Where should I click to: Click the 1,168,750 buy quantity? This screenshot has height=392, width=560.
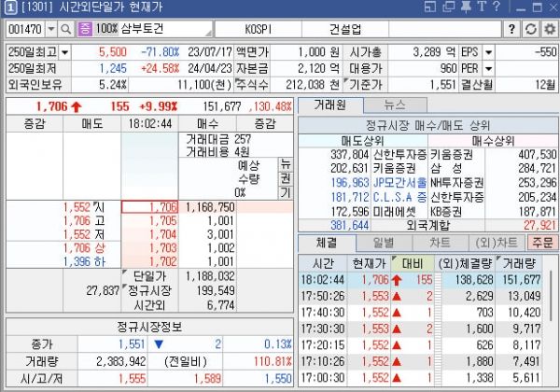point(210,207)
